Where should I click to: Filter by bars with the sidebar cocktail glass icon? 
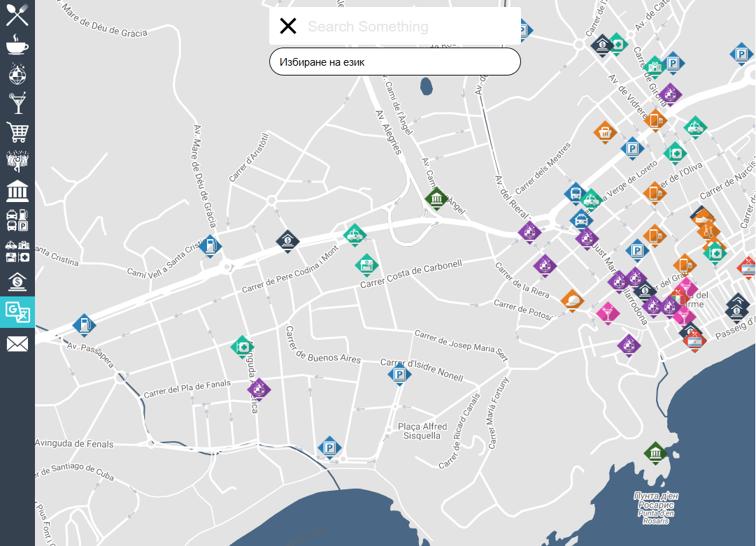coord(17,103)
